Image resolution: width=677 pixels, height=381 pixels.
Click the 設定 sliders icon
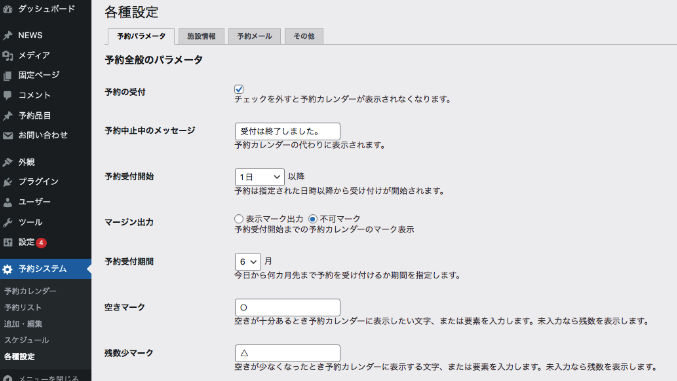click(8, 242)
